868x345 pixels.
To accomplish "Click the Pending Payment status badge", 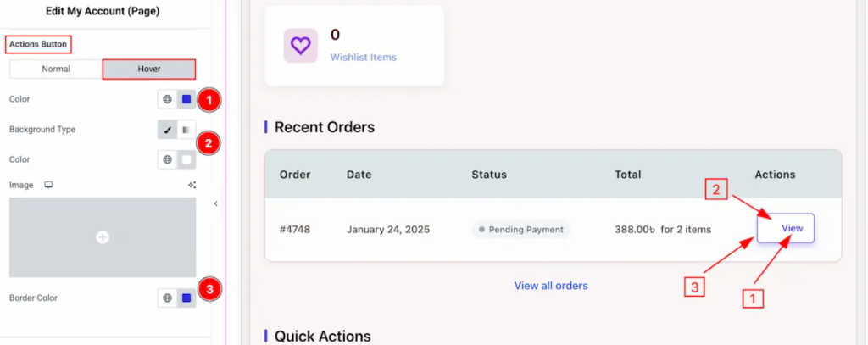I will coord(521,229).
